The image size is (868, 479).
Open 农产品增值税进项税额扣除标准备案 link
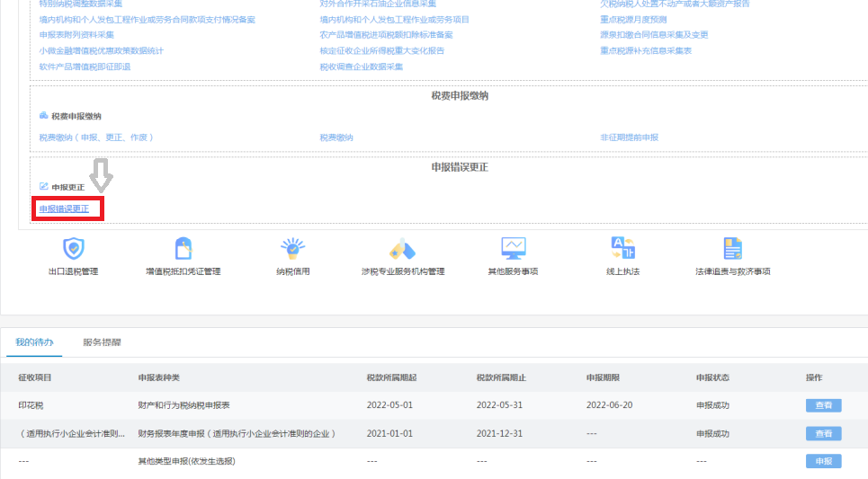pyautogui.click(x=387, y=35)
